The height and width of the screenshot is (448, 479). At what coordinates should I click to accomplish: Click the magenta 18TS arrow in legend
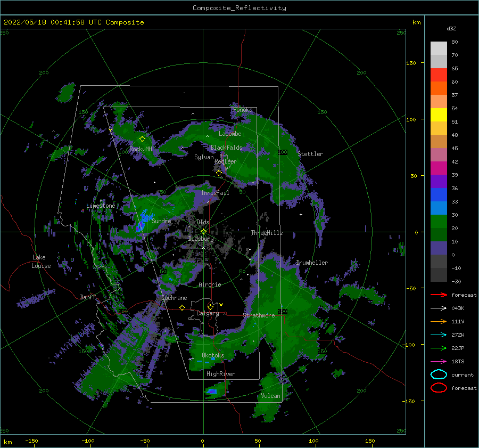[x=439, y=362]
